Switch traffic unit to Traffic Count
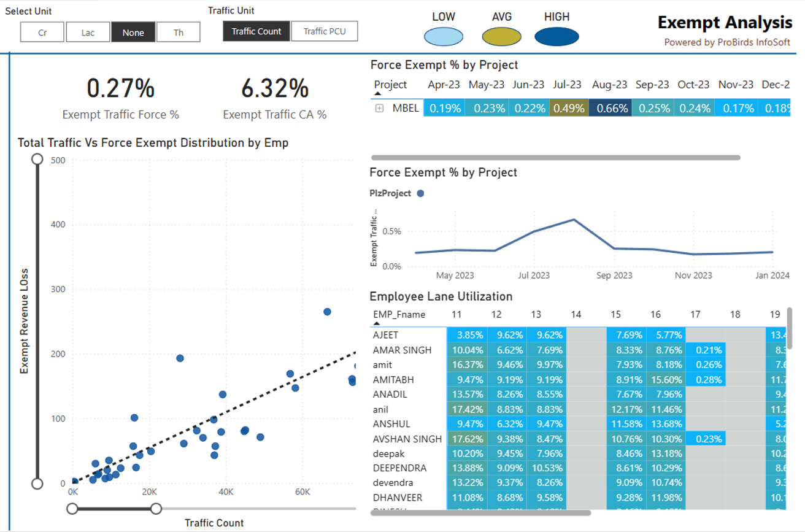 pyautogui.click(x=256, y=31)
